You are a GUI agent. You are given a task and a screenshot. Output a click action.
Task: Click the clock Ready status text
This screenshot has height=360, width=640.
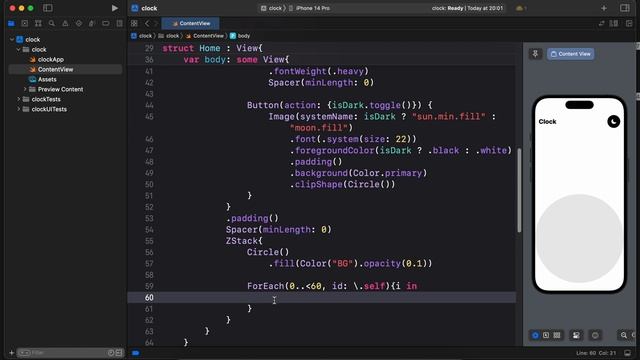click(x=467, y=8)
